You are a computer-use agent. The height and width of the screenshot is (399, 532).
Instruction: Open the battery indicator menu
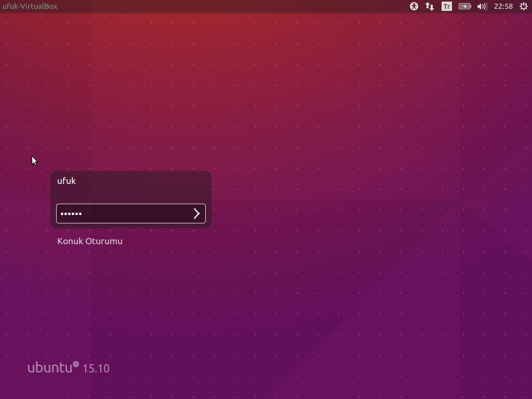point(464,6)
